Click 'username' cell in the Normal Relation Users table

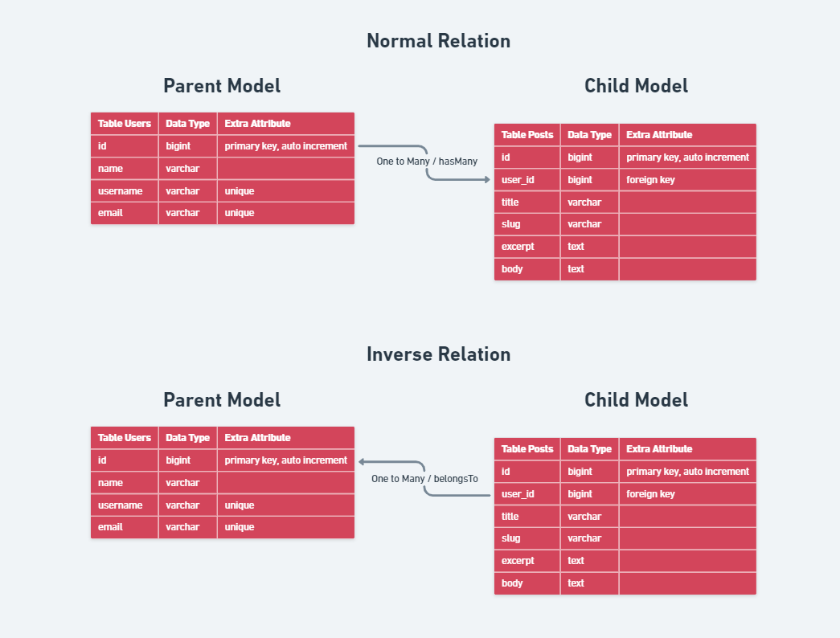point(121,191)
